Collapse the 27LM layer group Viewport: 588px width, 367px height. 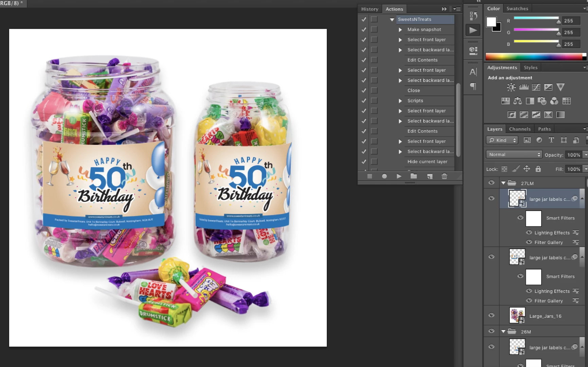coord(503,183)
